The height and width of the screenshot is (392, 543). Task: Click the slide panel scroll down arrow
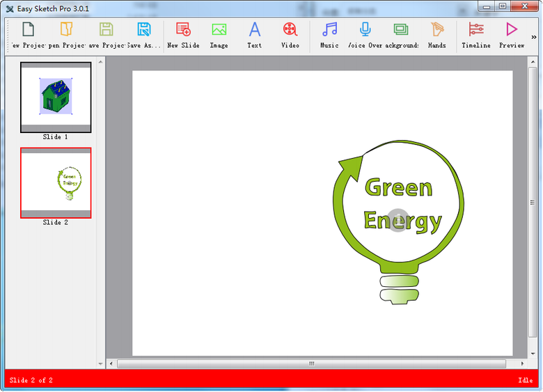point(100,363)
